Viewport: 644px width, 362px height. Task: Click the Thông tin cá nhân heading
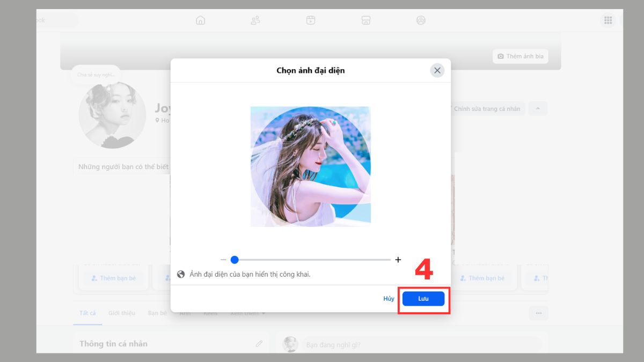tap(113, 344)
